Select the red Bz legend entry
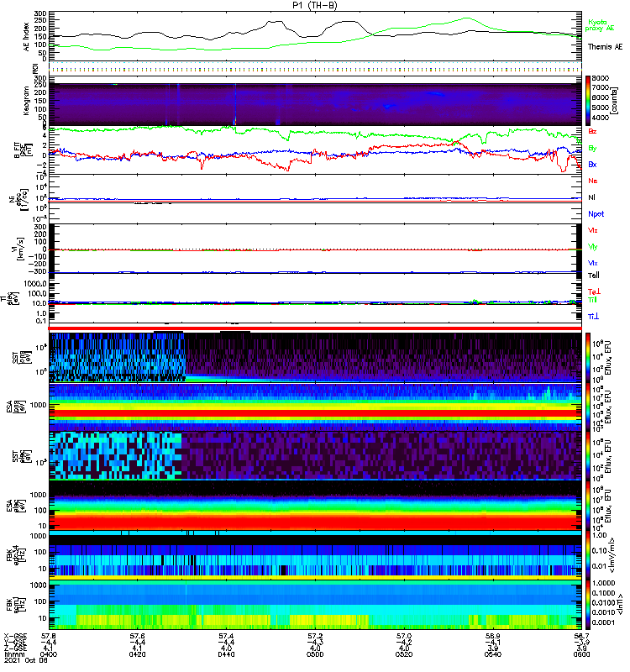Image resolution: width=630 pixels, height=672 pixels. point(592,131)
